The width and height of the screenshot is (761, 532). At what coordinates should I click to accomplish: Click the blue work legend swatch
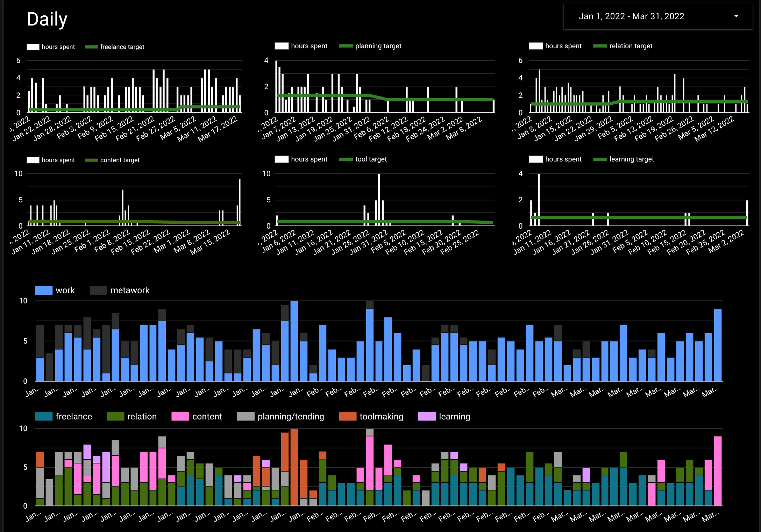click(x=44, y=290)
